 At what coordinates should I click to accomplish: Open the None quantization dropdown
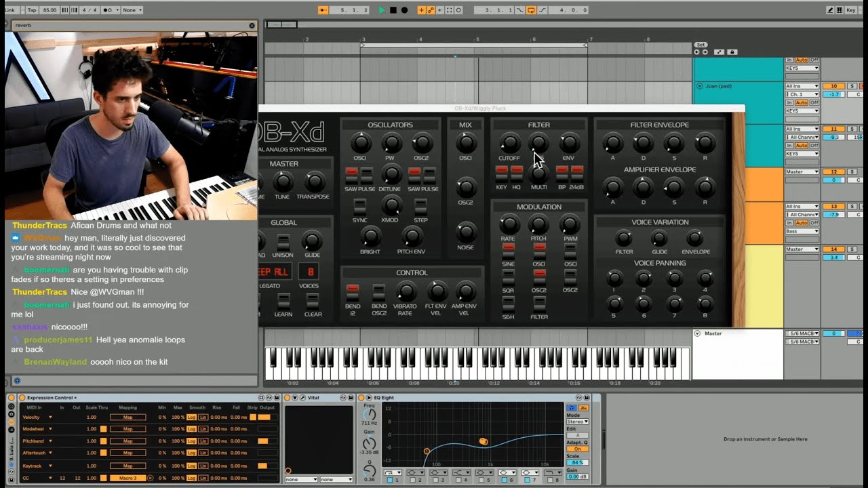(131, 10)
